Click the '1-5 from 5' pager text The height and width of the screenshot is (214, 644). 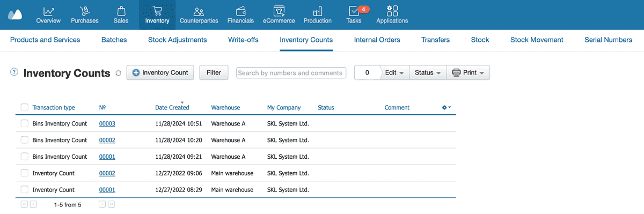click(x=68, y=204)
